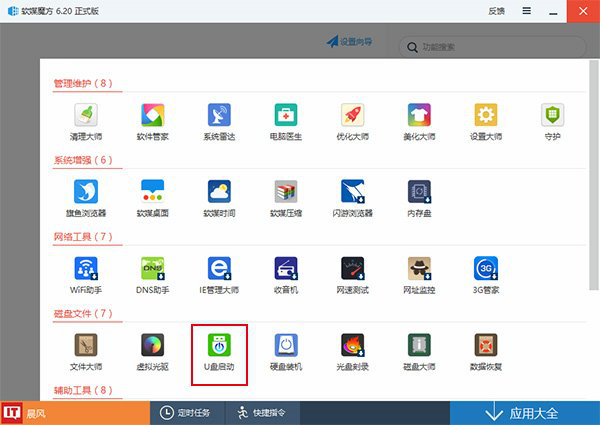Launch U盘启动 USB boot icon

point(219,345)
